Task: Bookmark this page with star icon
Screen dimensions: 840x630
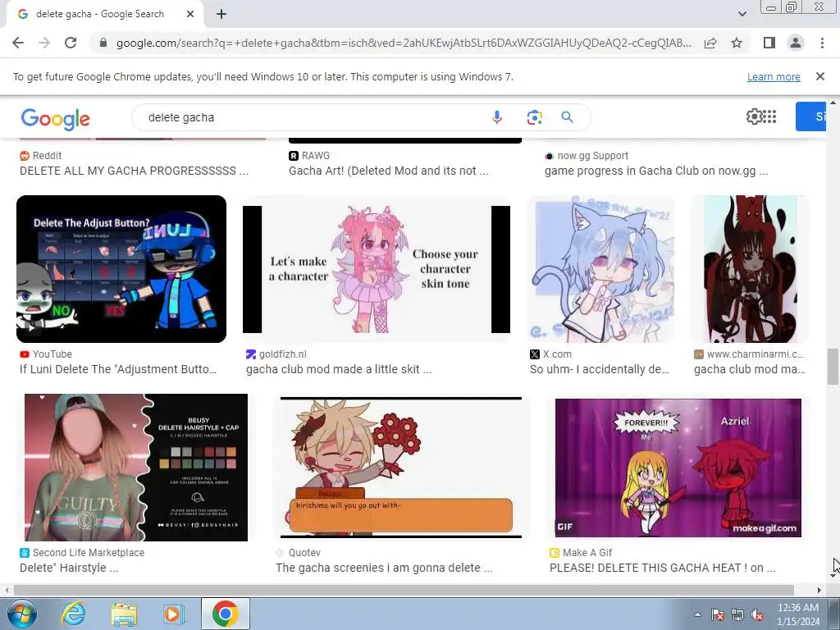Action: tap(737, 43)
